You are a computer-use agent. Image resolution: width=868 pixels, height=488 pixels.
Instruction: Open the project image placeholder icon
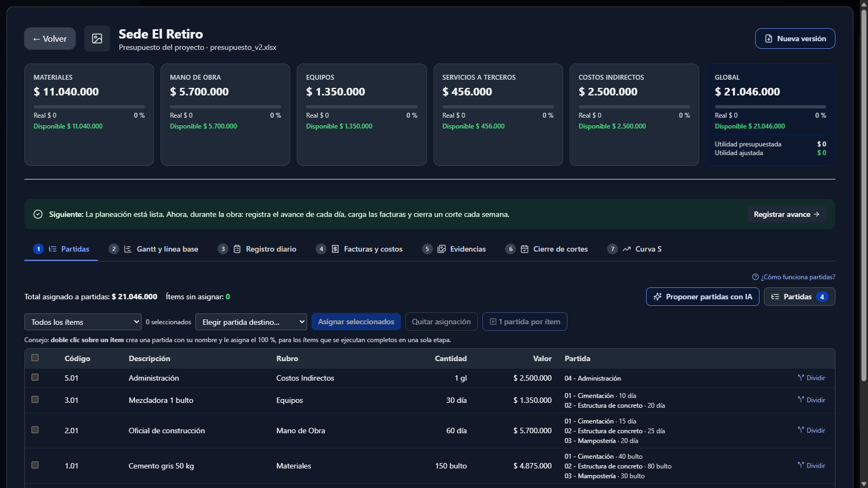(x=97, y=38)
